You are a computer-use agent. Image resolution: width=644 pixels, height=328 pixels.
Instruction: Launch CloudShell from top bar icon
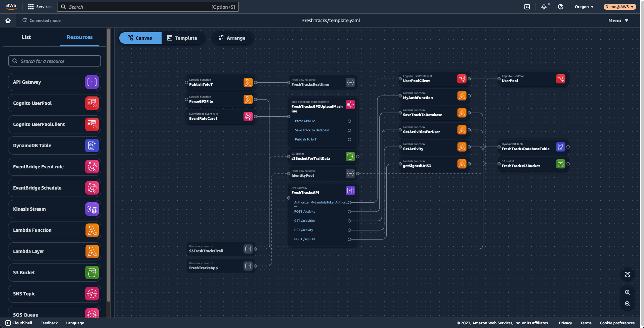(x=527, y=7)
